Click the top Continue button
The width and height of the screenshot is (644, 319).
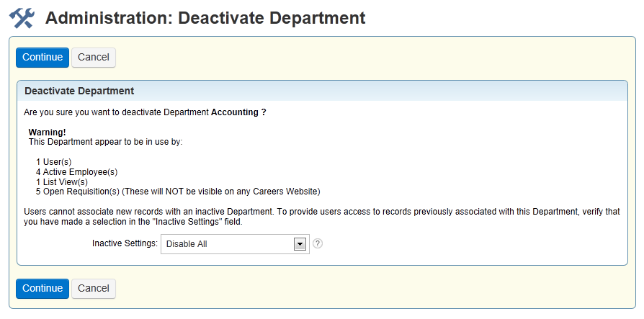pos(43,58)
